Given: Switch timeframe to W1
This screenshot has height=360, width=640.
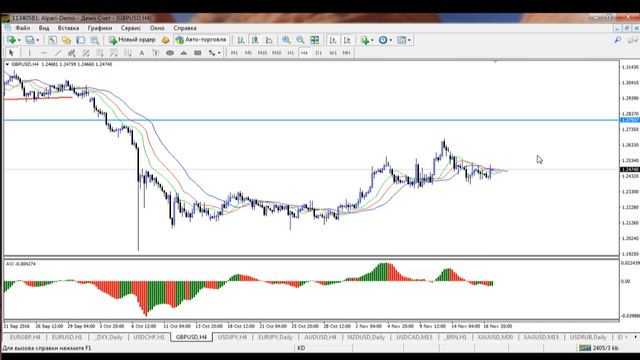Looking at the screenshot, I should click(333, 53).
